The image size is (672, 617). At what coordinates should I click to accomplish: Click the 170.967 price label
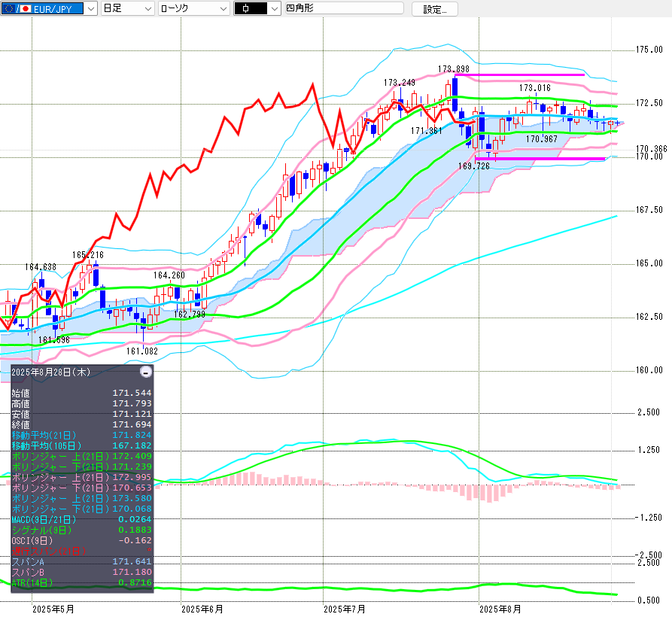tap(542, 138)
